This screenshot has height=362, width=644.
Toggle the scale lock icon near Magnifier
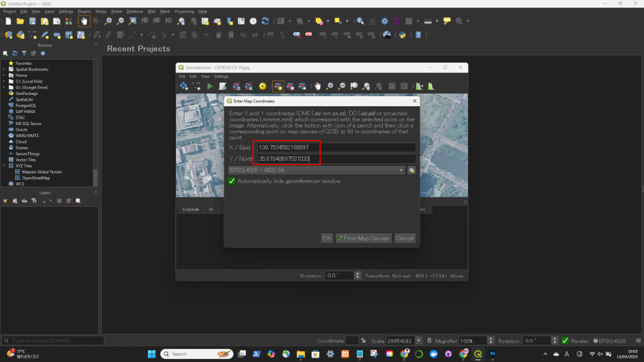(428, 341)
